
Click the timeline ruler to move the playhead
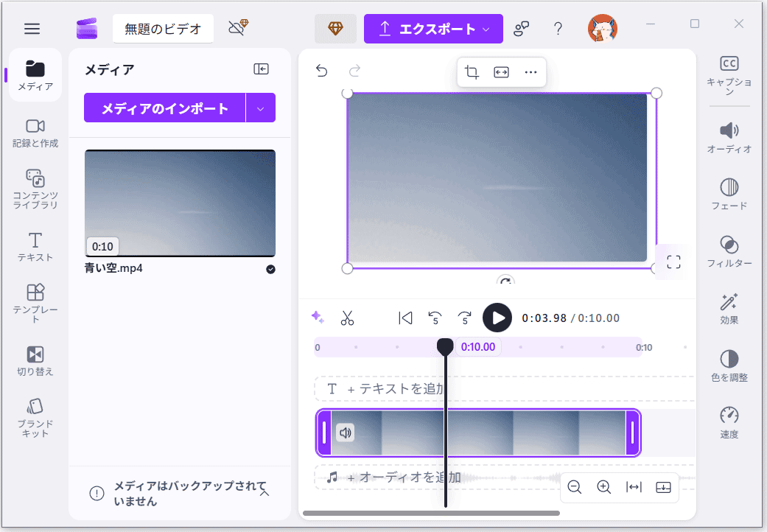[x=553, y=346]
